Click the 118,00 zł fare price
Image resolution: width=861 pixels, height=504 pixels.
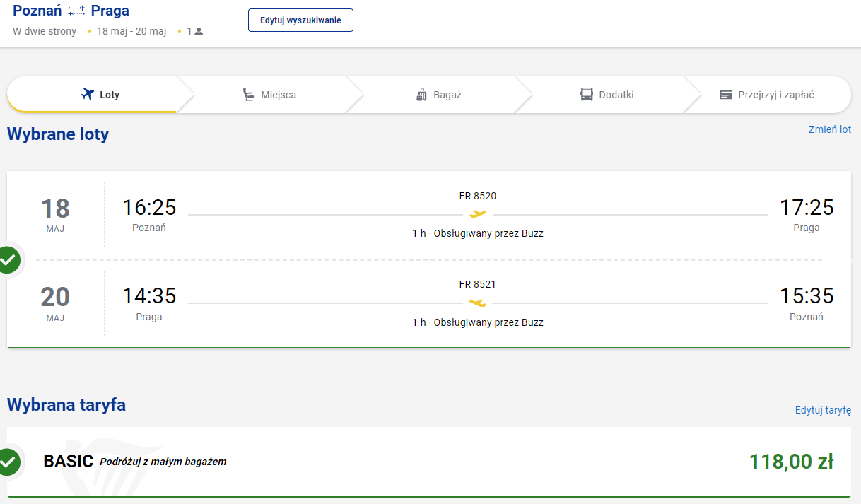point(791,462)
